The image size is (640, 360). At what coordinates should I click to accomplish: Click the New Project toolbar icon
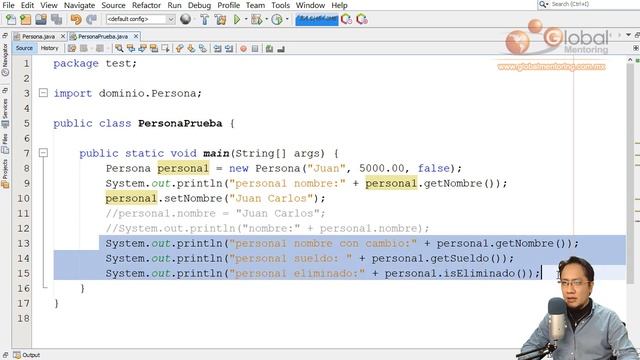[25, 19]
